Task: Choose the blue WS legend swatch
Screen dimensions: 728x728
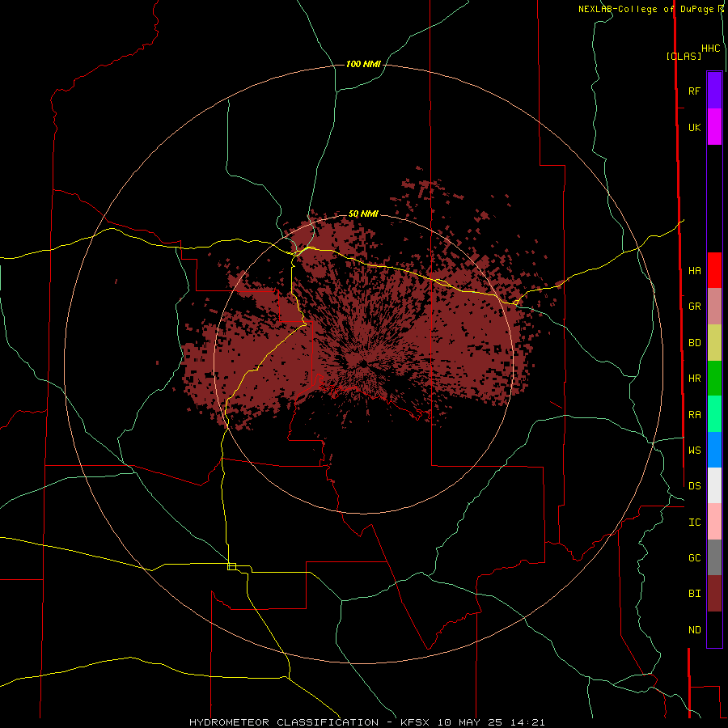Action: pyautogui.click(x=714, y=450)
